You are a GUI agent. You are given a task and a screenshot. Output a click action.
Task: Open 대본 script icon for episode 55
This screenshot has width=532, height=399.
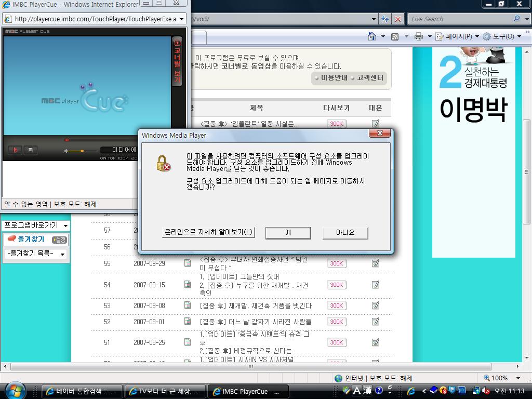coord(375,263)
